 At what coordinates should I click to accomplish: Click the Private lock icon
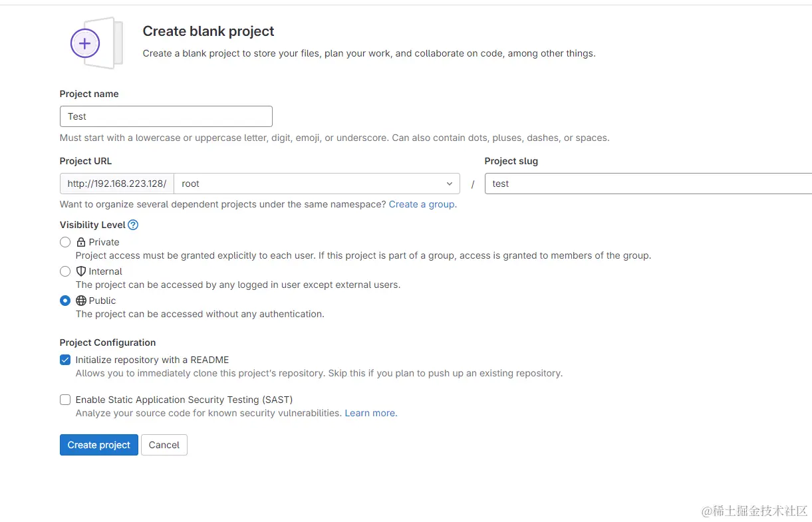(x=81, y=242)
